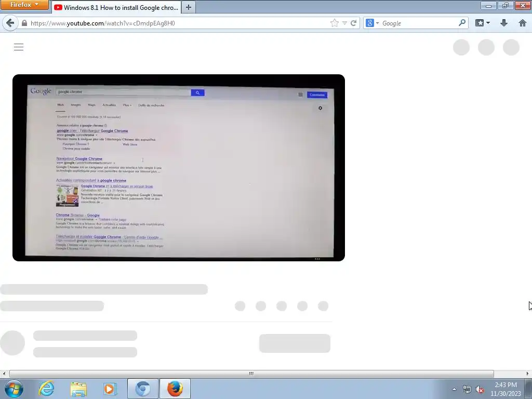Reload the current page
532x399 pixels.
[x=353, y=23]
